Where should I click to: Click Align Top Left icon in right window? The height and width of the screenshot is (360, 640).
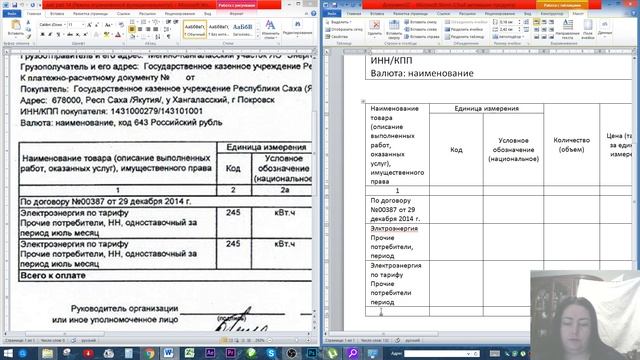click(x=536, y=22)
